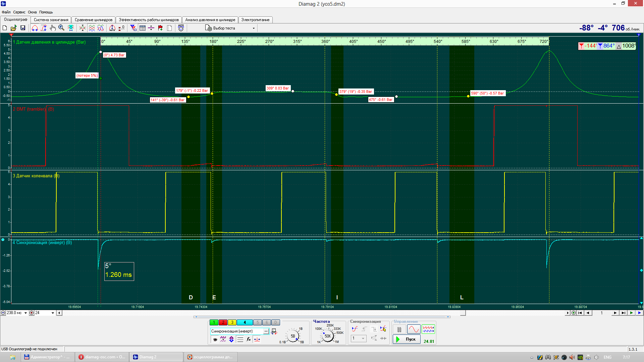Toggle channel 3 yellow button
This screenshot has height=362, width=644.
[232, 322]
